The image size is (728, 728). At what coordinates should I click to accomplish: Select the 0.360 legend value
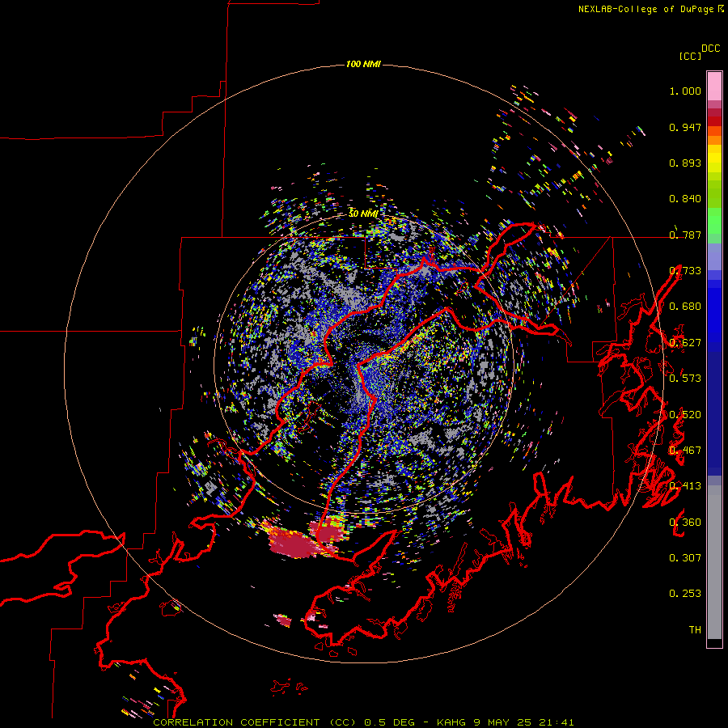click(x=685, y=523)
